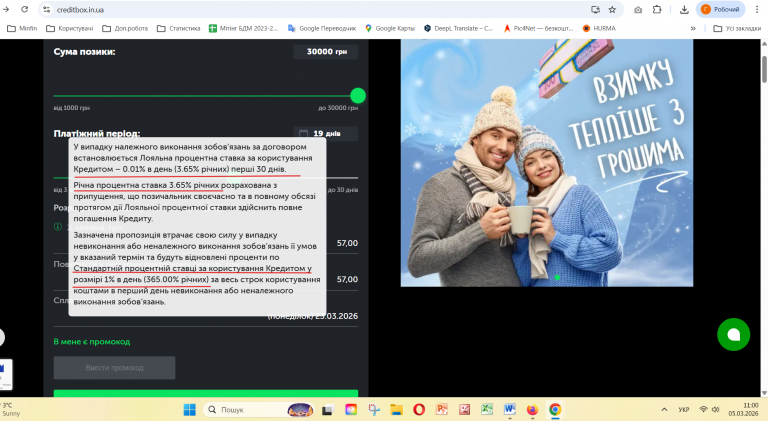Open the Користувачі bookmark folder
The width and height of the screenshot is (768, 421).
point(70,28)
